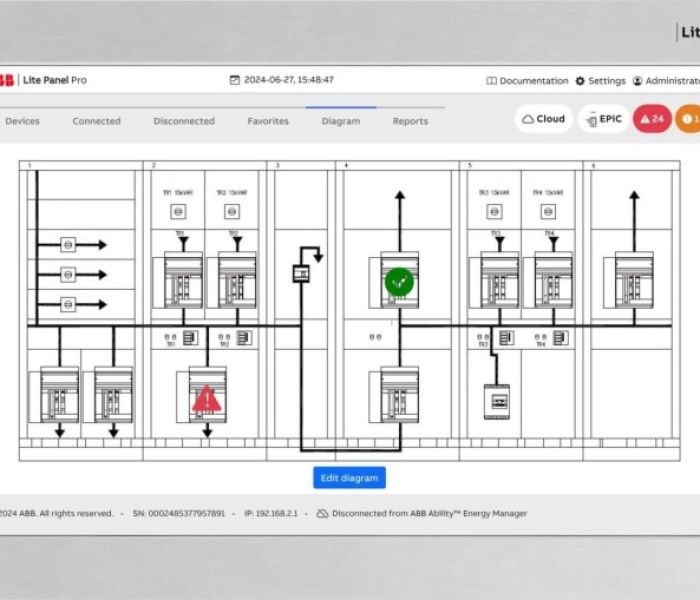
Task: Select the Diagram tab
Action: tap(341, 121)
